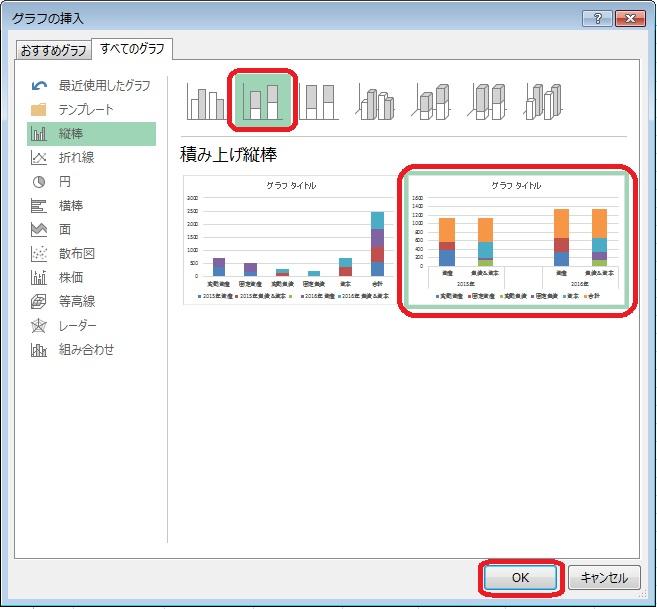Screen dimensions: 657x609
Task: Confirm chart insertion with OK button
Action: (519, 577)
